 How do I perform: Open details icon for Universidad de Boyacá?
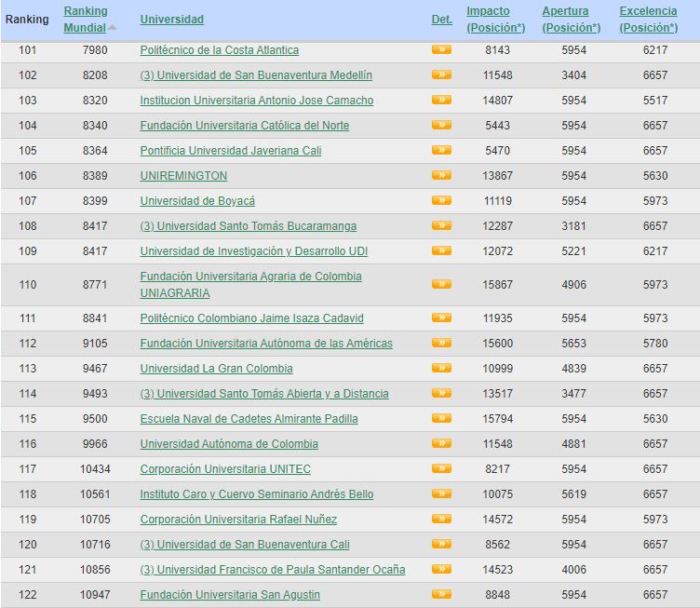[441, 200]
